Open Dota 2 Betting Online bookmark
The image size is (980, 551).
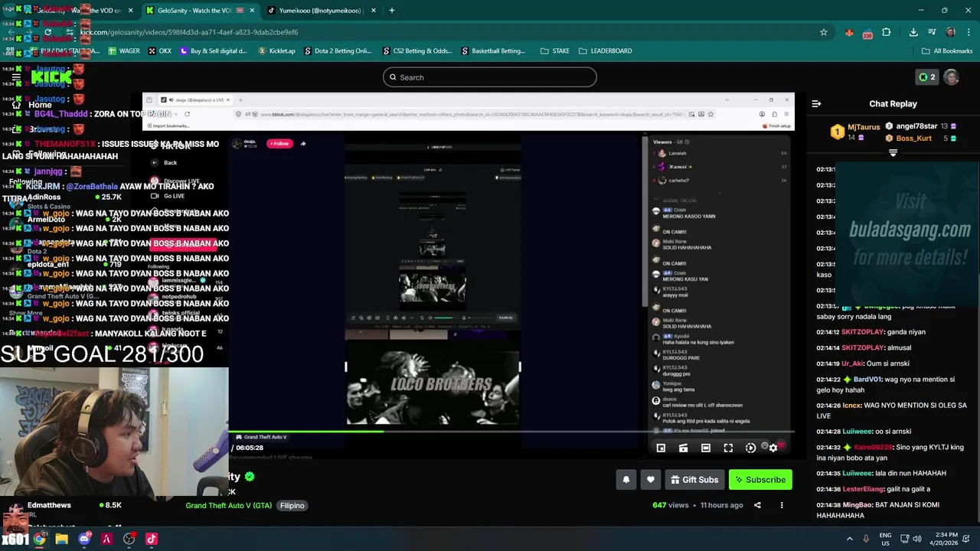pyautogui.click(x=338, y=51)
